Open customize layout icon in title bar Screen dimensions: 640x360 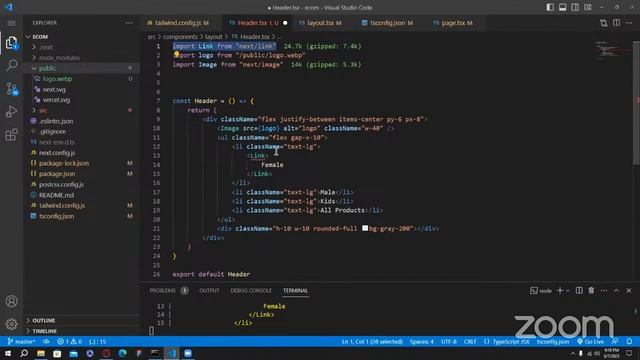coord(588,7)
